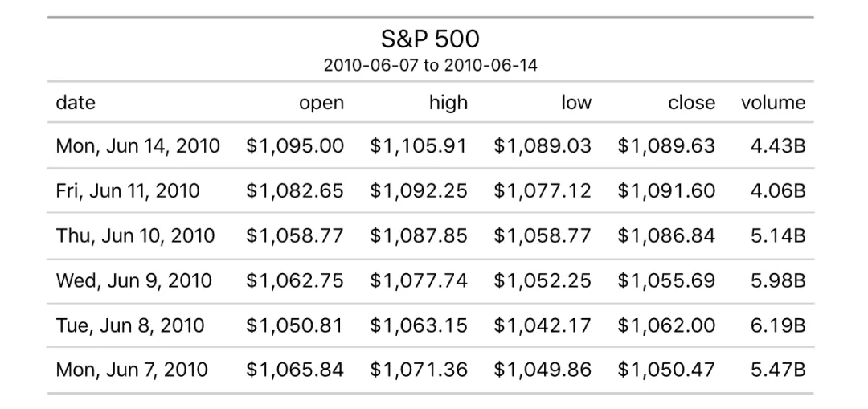Click the Tue, Jun 8, 2010 date cell
The image size is (868, 409).
pyautogui.click(x=129, y=325)
